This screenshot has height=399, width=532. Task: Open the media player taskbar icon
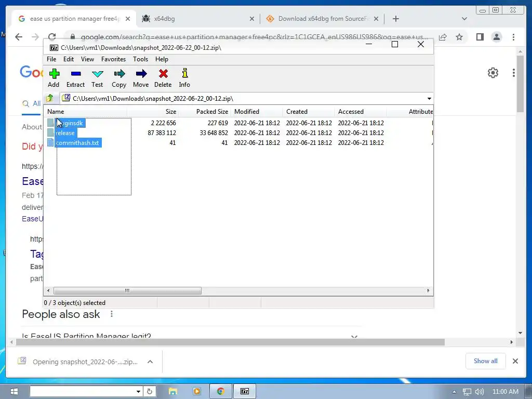click(x=196, y=392)
